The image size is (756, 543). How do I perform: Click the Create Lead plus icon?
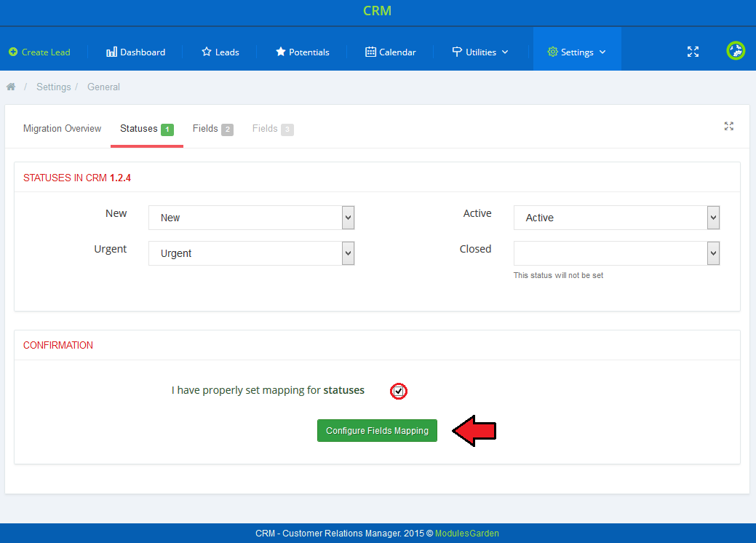13,52
